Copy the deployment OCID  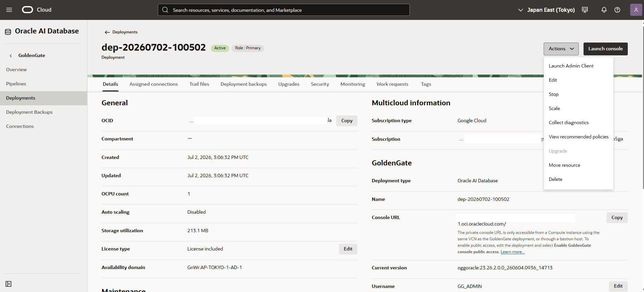(347, 121)
